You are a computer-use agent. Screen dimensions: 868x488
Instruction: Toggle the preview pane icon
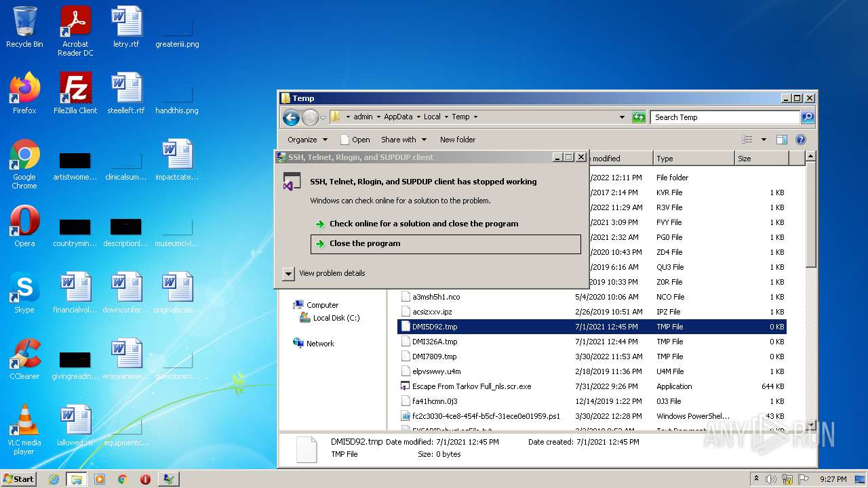pyautogui.click(x=781, y=140)
